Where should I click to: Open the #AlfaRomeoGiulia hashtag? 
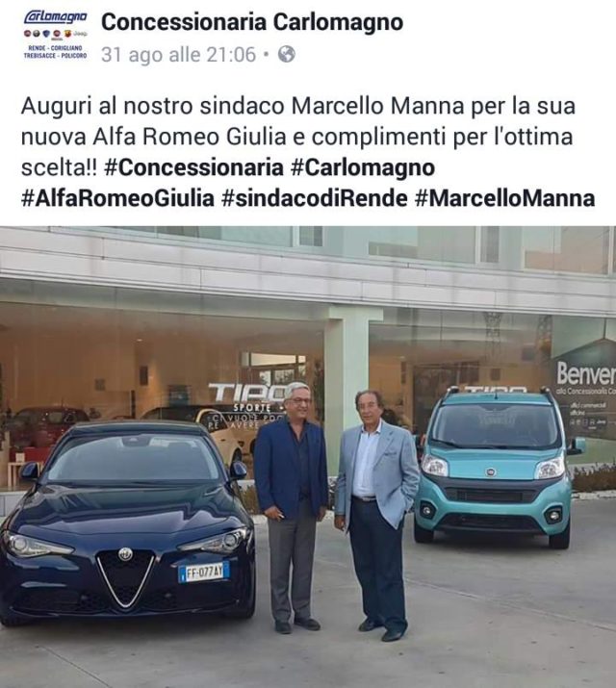coord(117,198)
